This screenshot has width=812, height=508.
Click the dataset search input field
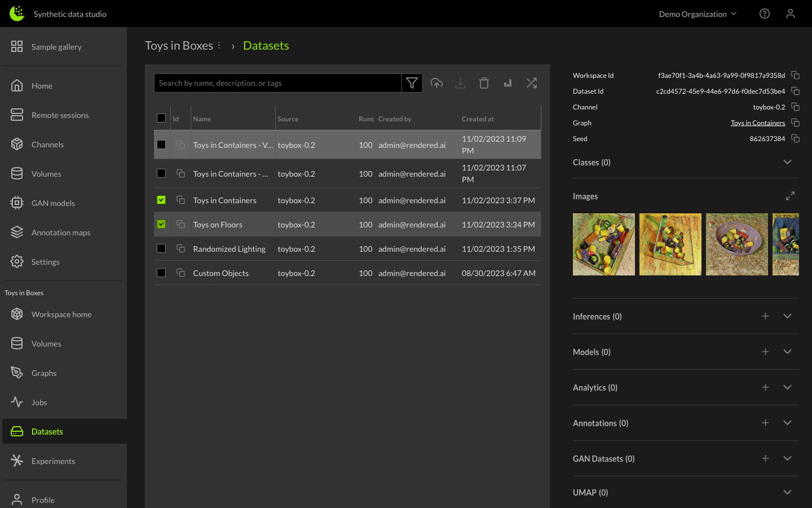point(277,83)
